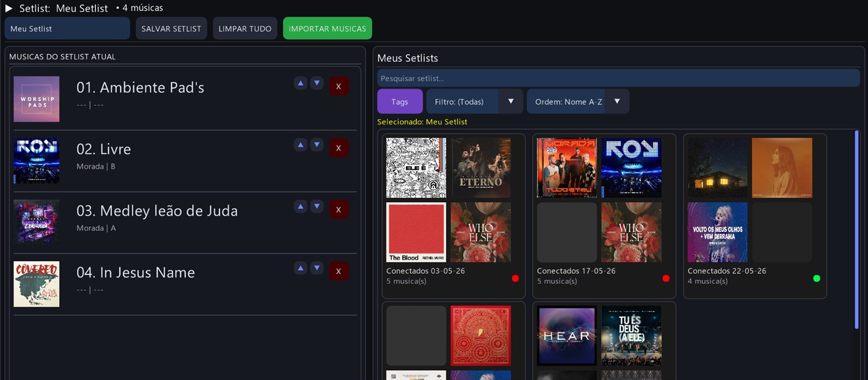Viewport: 868px width, 380px height.
Task: Click HEAR album cover
Action: pyautogui.click(x=567, y=335)
